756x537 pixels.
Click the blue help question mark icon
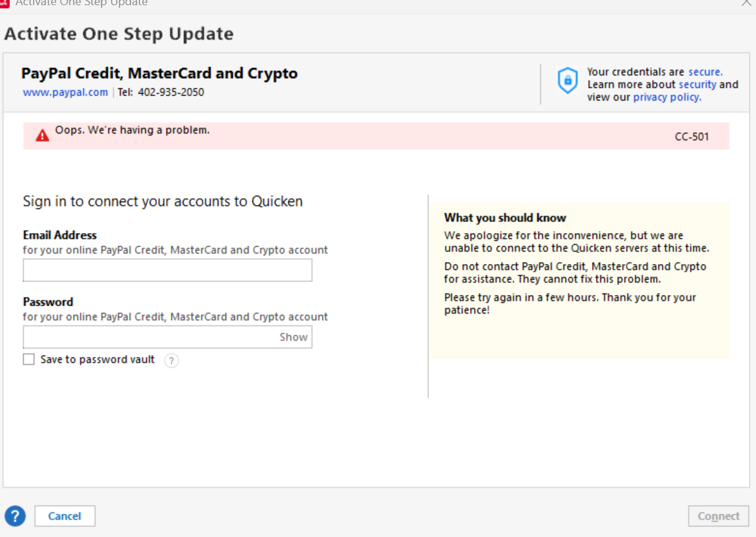[x=15, y=516]
